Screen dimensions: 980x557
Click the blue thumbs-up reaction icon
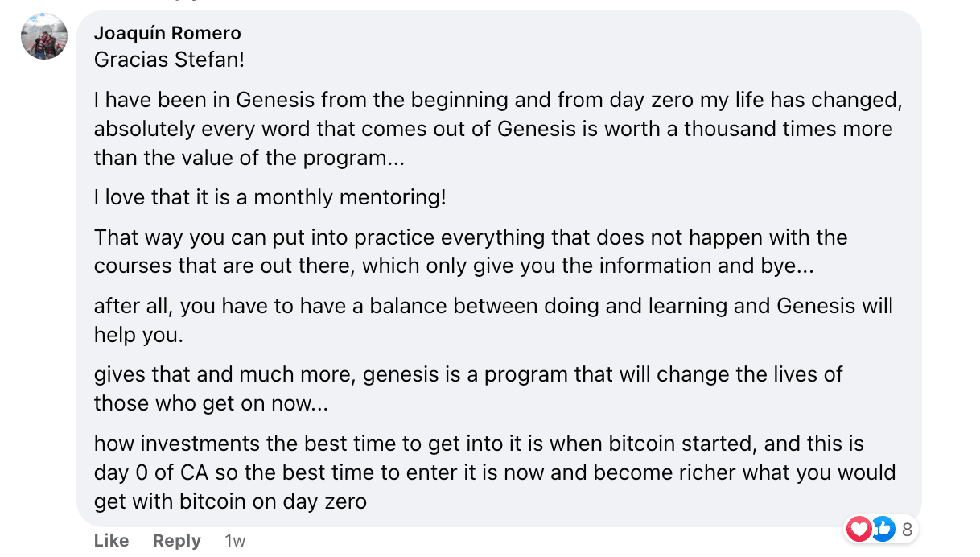883,529
